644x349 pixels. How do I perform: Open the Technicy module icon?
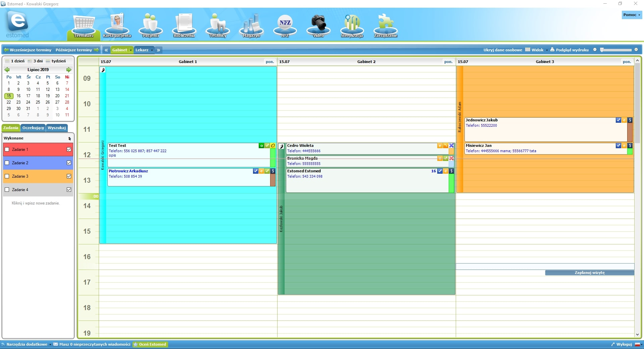(218, 25)
